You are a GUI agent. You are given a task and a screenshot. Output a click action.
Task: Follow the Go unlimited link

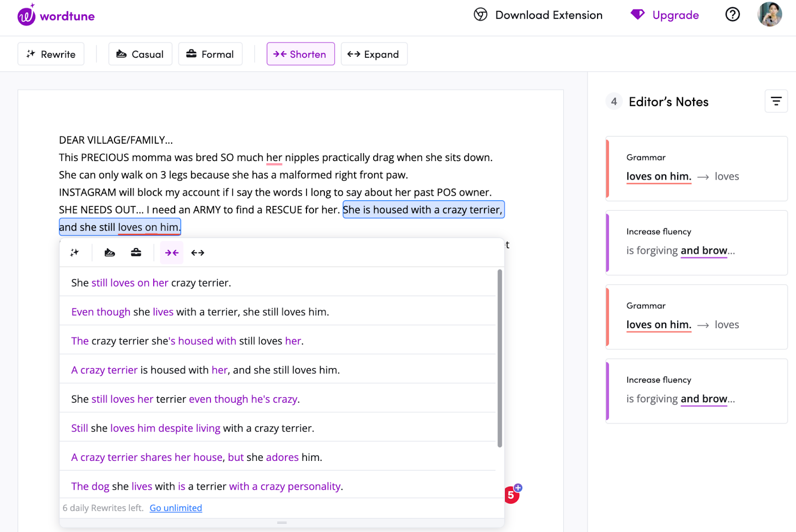click(176, 508)
